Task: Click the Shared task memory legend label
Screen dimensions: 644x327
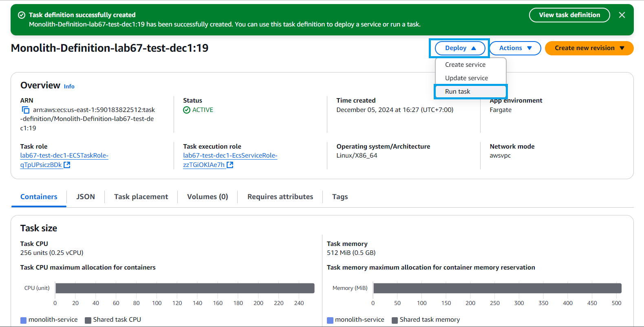Action: [430, 320]
